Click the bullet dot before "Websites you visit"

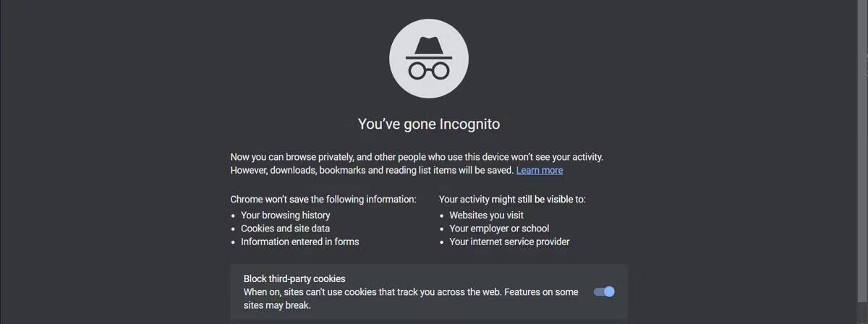(442, 216)
